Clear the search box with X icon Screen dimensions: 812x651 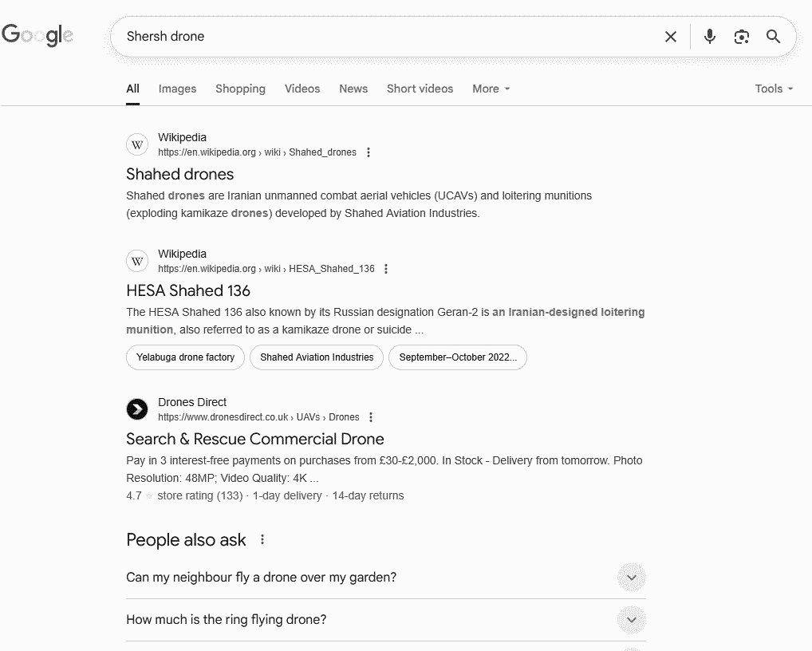(671, 37)
